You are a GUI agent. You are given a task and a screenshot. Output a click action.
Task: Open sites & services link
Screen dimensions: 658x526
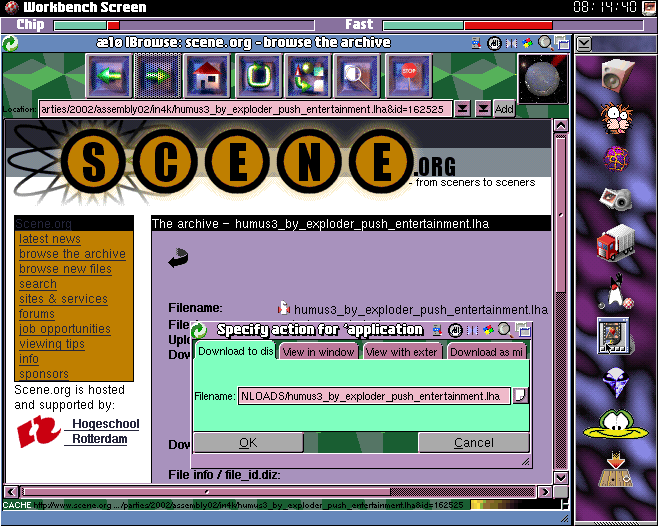pos(63,299)
